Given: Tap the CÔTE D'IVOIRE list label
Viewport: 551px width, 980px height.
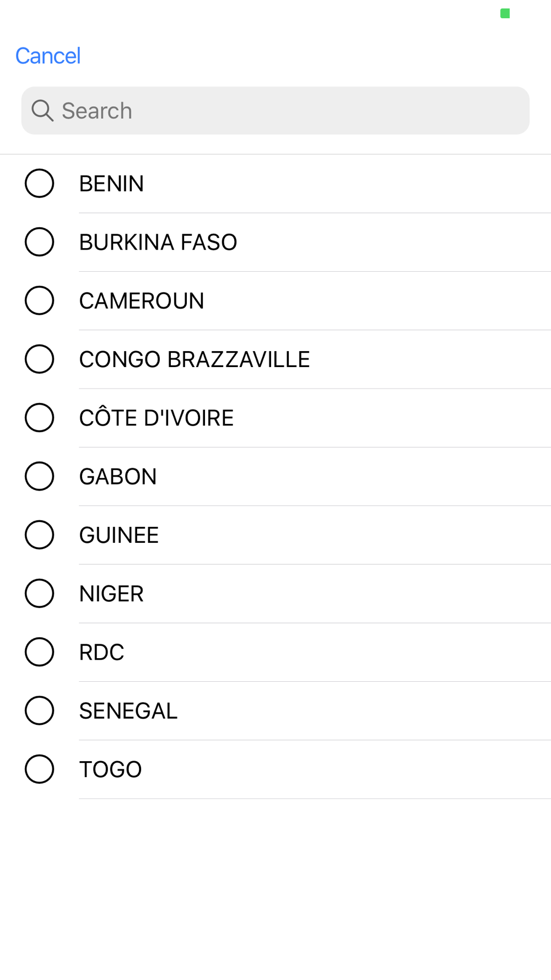Looking at the screenshot, I should (x=156, y=418).
